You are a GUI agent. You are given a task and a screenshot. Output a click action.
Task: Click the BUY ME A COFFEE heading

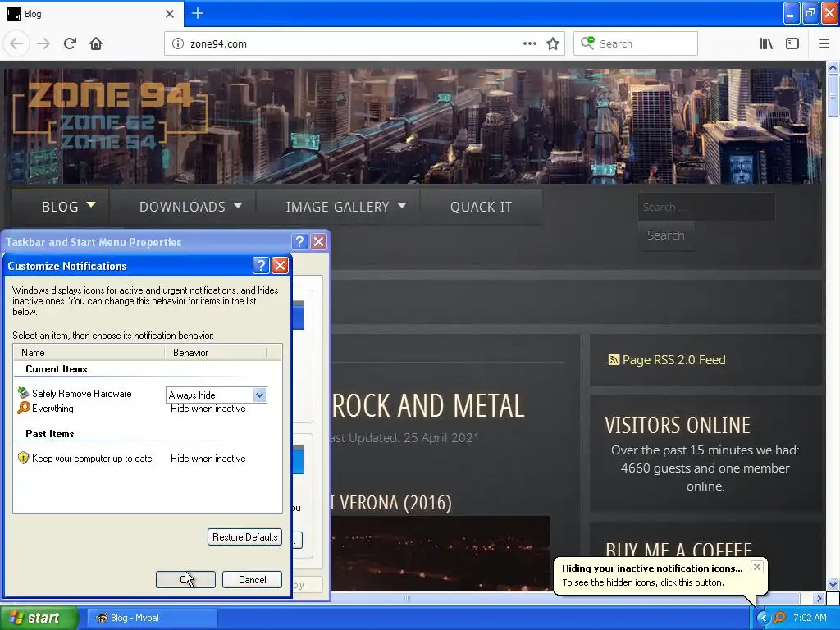pyautogui.click(x=678, y=550)
